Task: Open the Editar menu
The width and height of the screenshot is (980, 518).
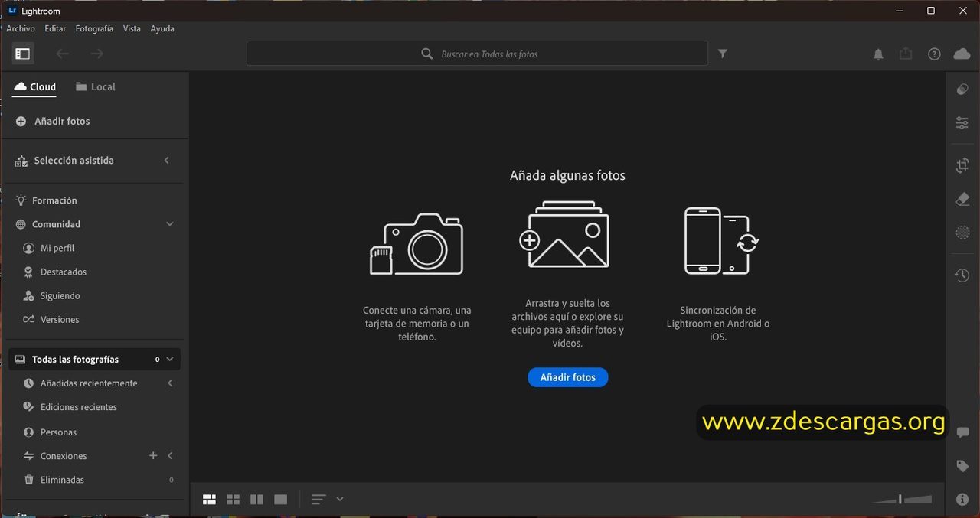Action: tap(55, 28)
